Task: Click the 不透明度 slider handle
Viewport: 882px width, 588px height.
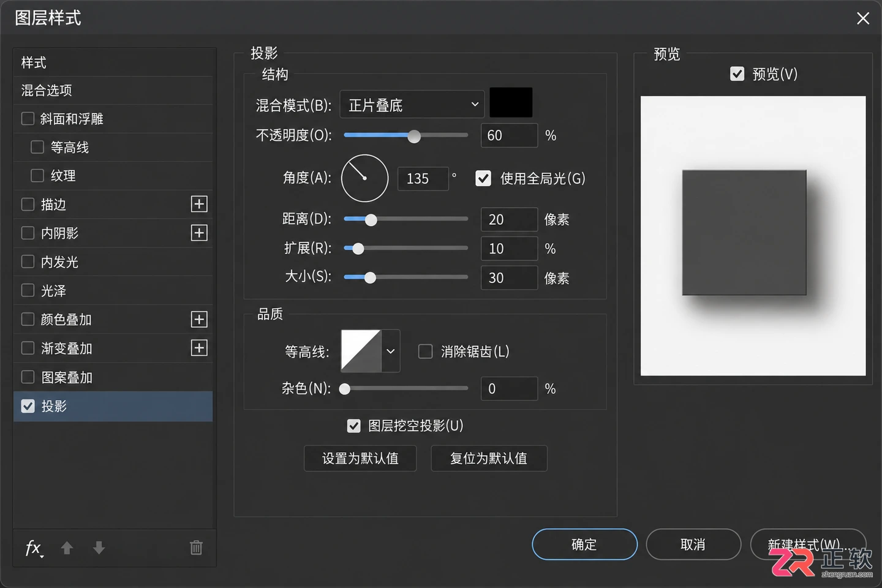Action: [x=414, y=136]
